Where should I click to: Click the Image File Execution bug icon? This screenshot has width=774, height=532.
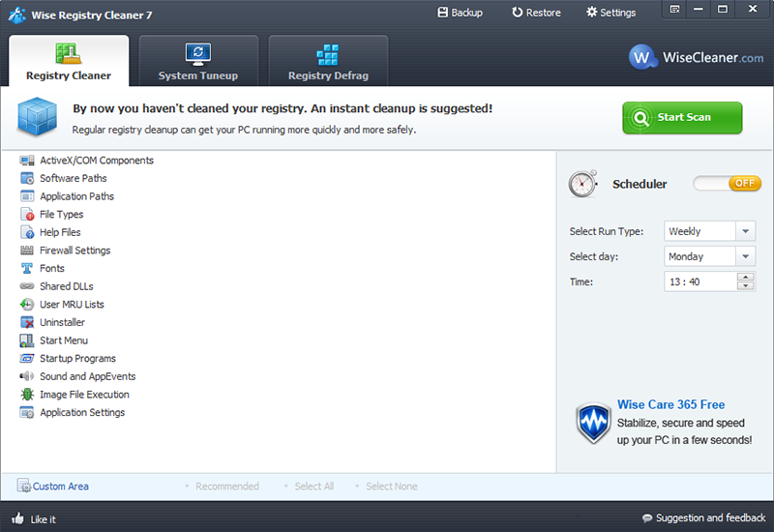[x=27, y=395]
